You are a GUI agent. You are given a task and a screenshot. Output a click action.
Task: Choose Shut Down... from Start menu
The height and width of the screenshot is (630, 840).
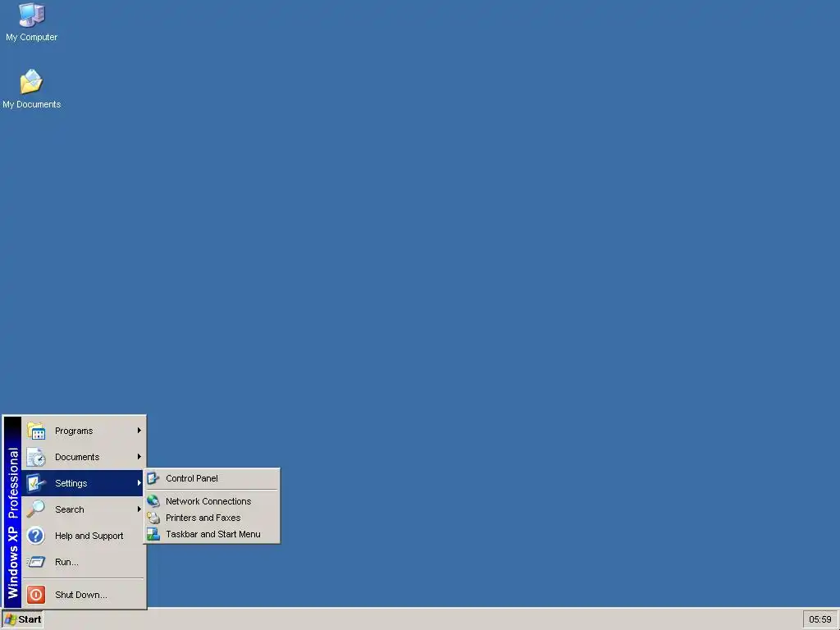pos(83,595)
